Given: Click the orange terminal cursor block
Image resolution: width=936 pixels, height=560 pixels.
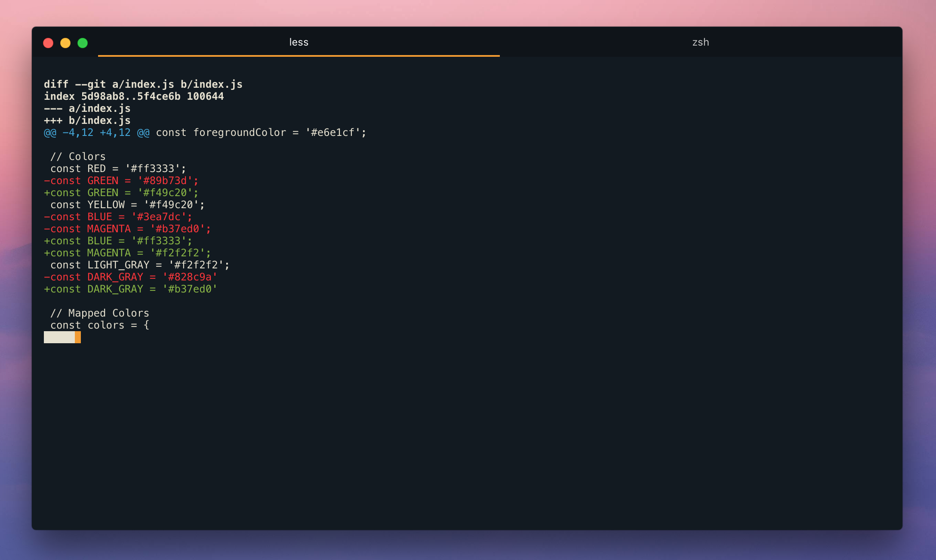Looking at the screenshot, I should [78, 337].
